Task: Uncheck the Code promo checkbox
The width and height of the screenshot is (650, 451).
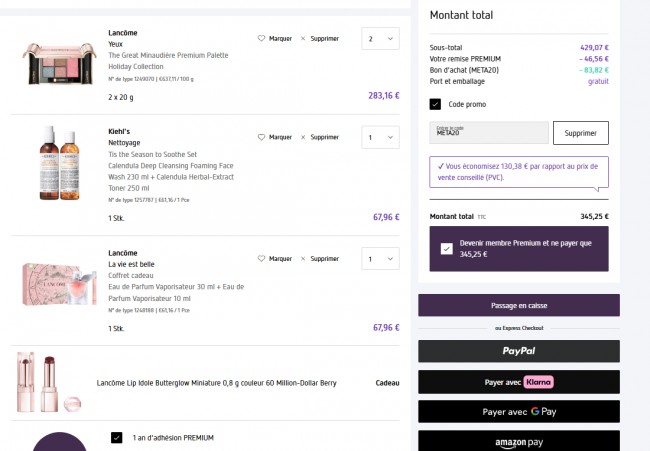Action: pos(435,104)
